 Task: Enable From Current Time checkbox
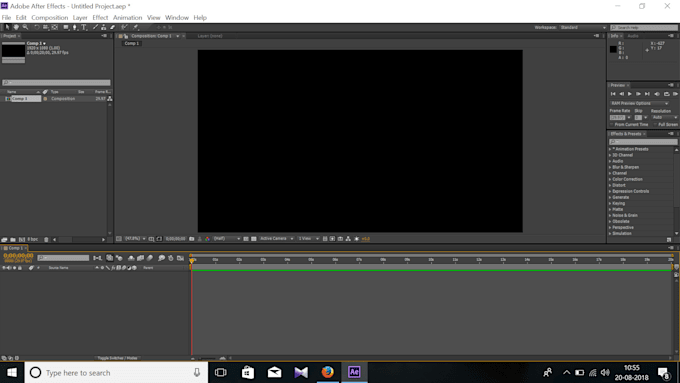pos(612,124)
